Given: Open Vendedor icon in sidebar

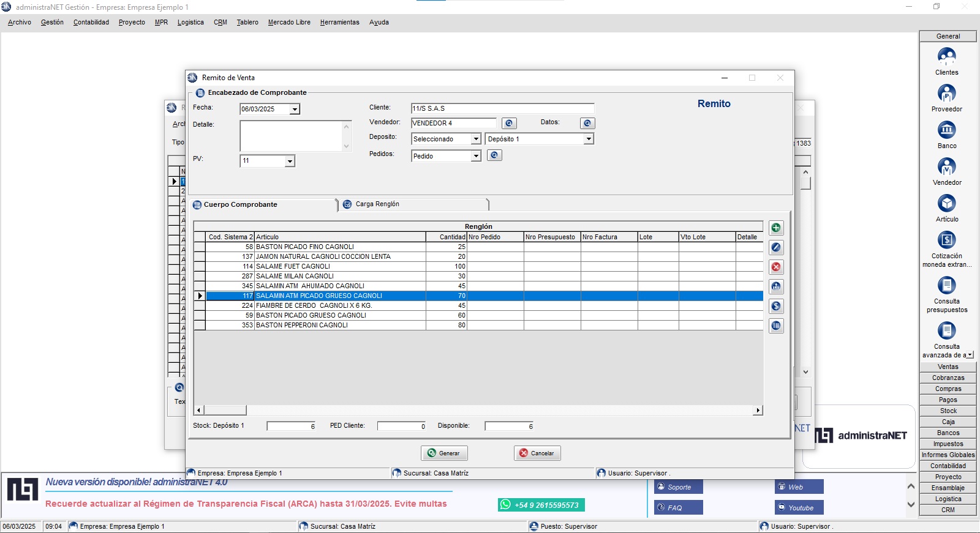Looking at the screenshot, I should (947, 171).
